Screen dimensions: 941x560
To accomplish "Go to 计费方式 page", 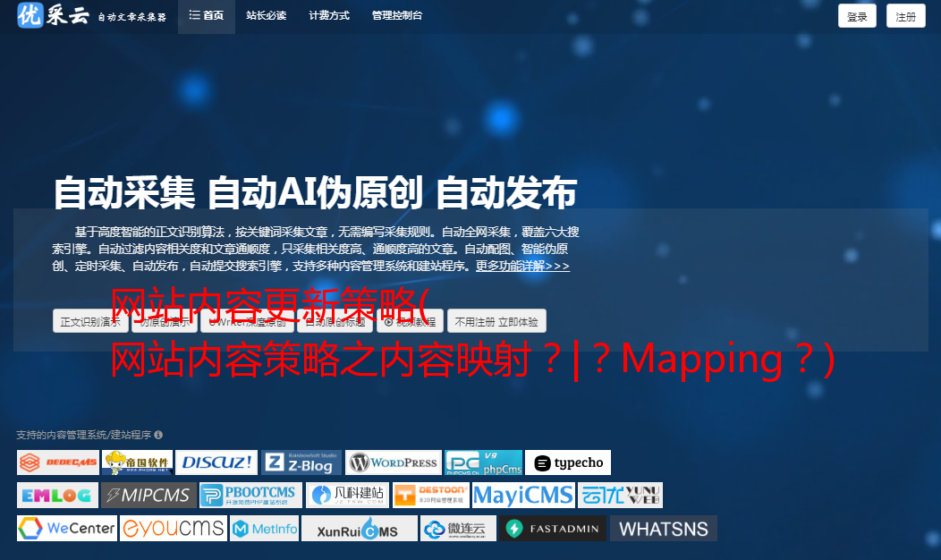I will (x=329, y=15).
